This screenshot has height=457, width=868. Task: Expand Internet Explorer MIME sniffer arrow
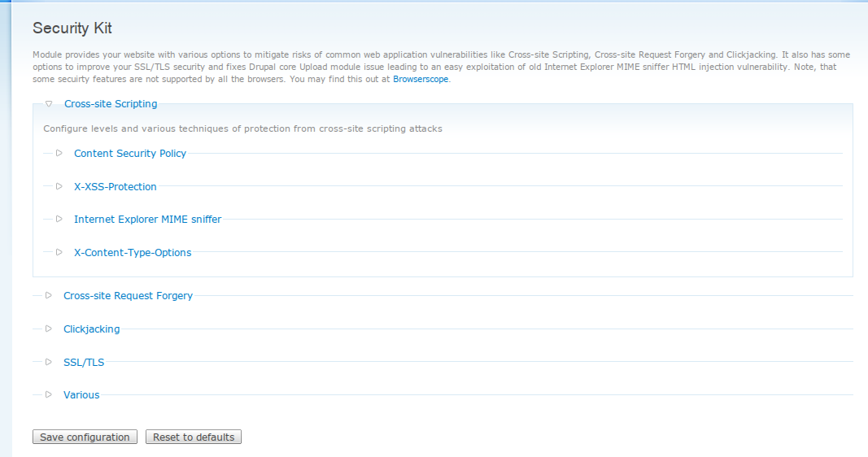click(59, 219)
